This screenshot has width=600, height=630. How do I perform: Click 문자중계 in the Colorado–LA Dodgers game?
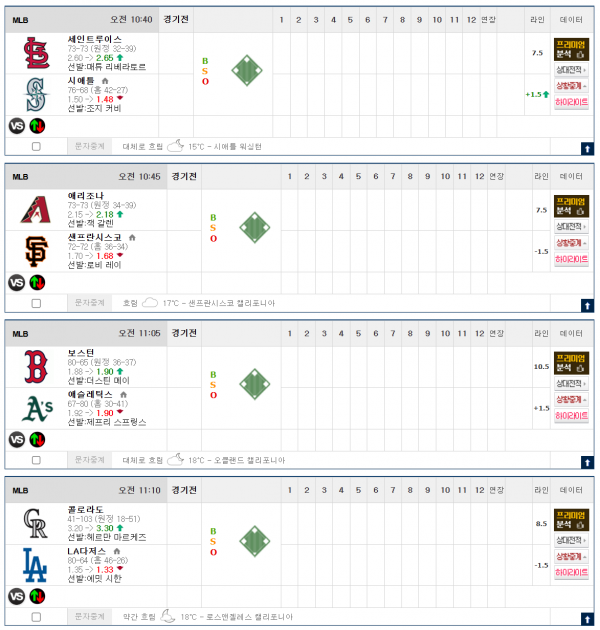90,616
